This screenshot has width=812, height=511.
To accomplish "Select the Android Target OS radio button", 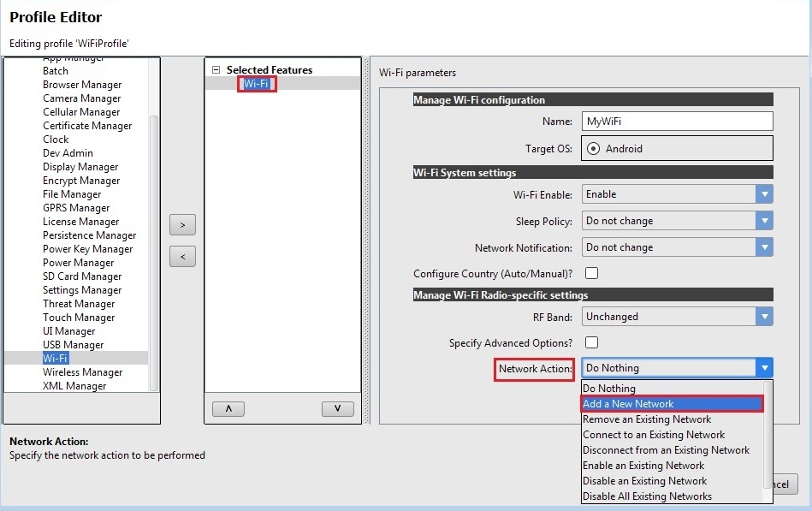I will 593,148.
